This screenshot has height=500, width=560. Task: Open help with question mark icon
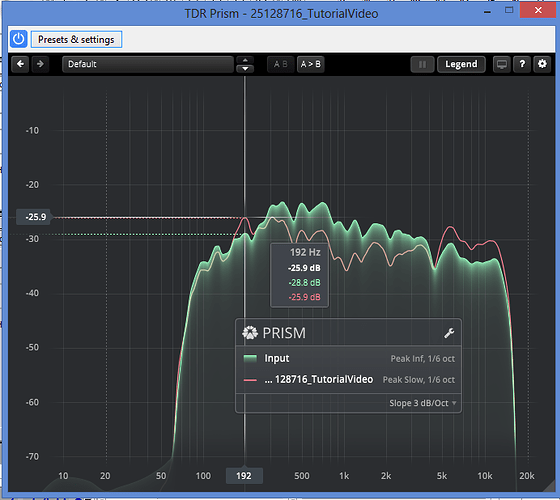coord(522,64)
